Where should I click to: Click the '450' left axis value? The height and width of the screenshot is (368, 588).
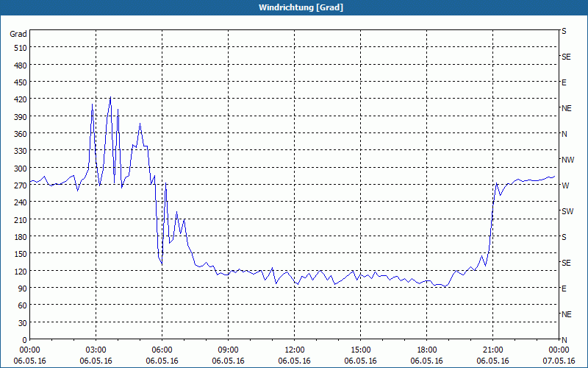[21, 82]
